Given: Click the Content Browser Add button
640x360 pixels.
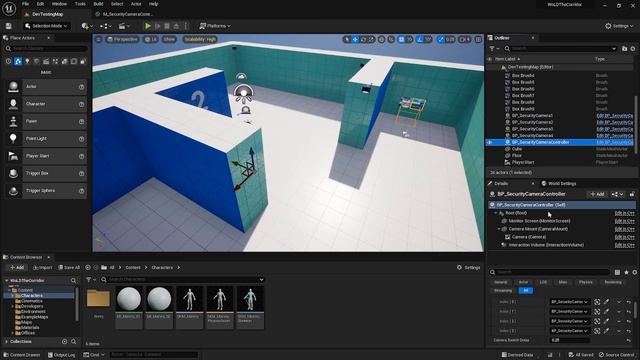Looking at the screenshot, I should tap(17, 268).
